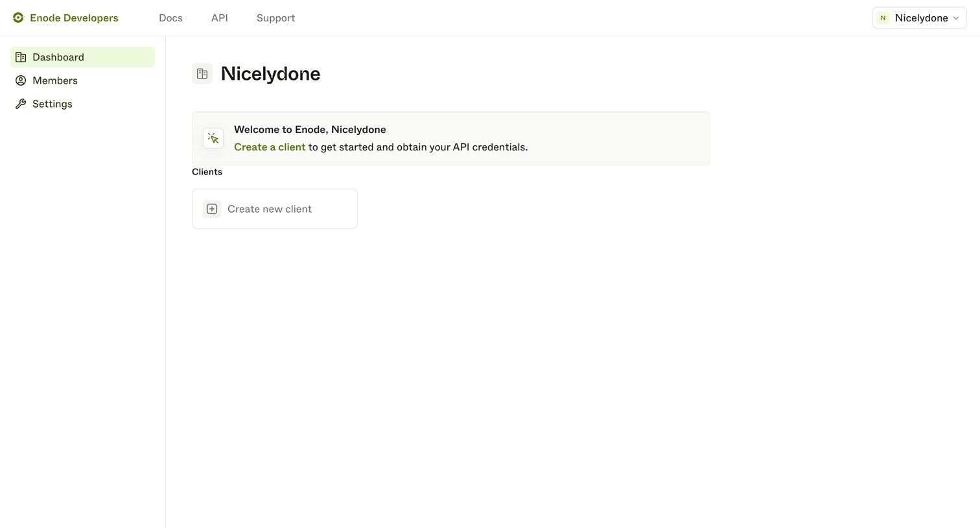Open the Docs menu item

tap(170, 18)
